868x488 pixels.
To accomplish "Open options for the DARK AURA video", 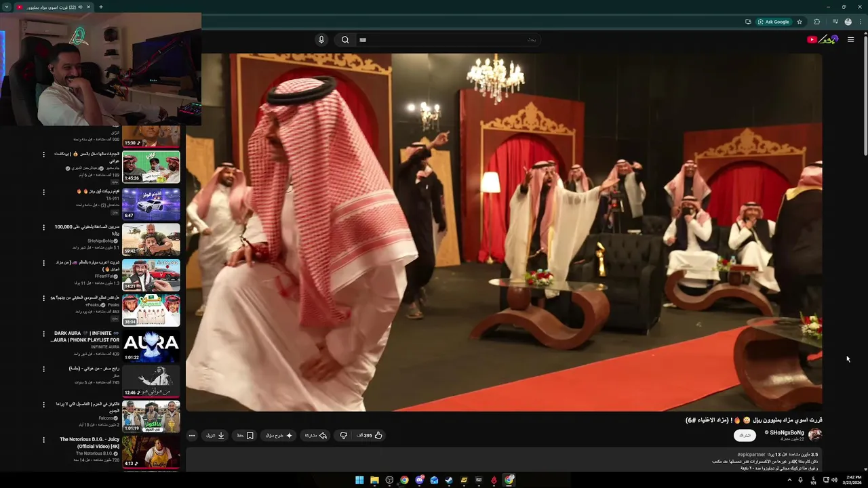I will (44, 334).
